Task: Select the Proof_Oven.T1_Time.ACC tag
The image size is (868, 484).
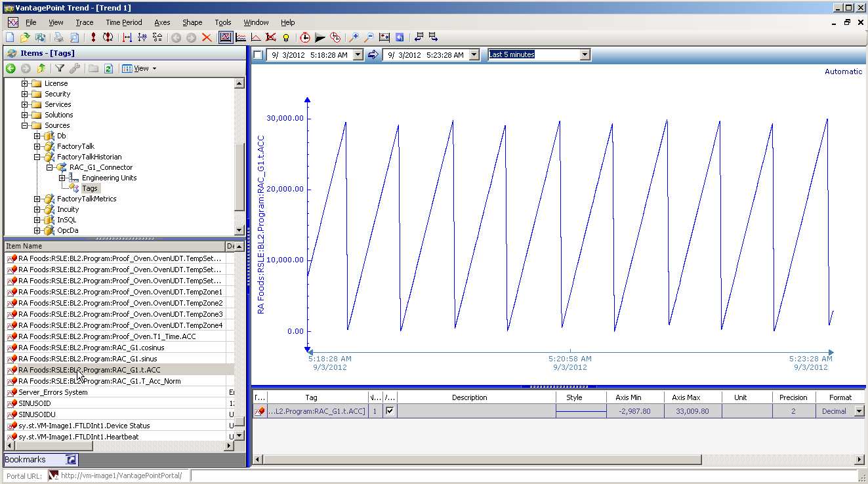Action: tap(107, 336)
